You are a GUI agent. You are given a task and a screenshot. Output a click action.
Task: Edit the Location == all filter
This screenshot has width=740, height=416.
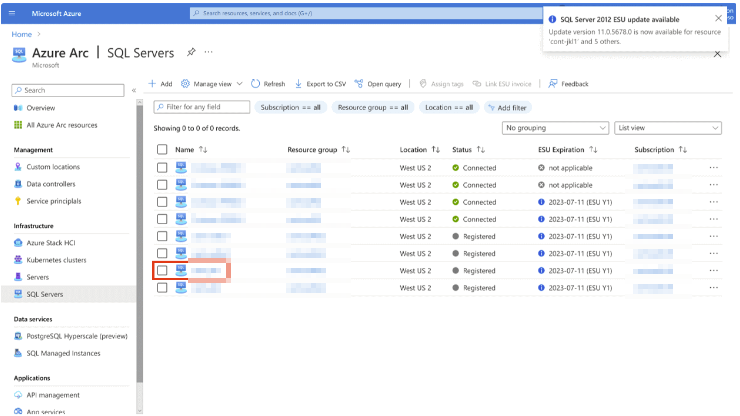pos(449,108)
